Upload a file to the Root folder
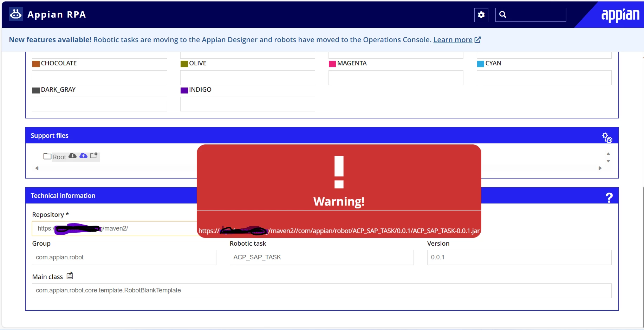Screen dimensions: 644x330 pyautogui.click(x=83, y=156)
